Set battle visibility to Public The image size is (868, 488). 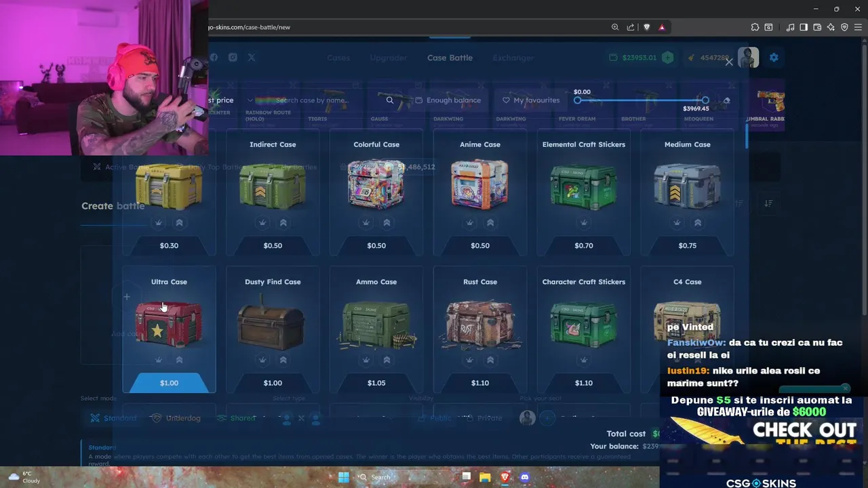[434, 418]
